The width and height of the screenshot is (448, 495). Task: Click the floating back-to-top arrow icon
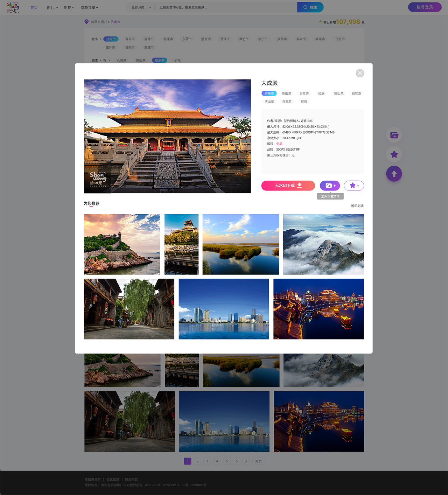pyautogui.click(x=394, y=174)
